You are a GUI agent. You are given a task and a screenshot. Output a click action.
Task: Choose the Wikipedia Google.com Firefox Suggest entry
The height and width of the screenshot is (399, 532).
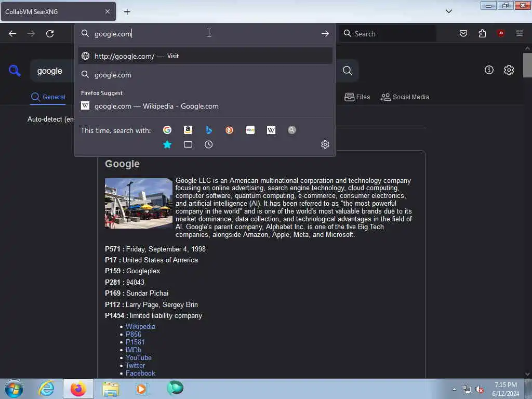click(x=205, y=106)
